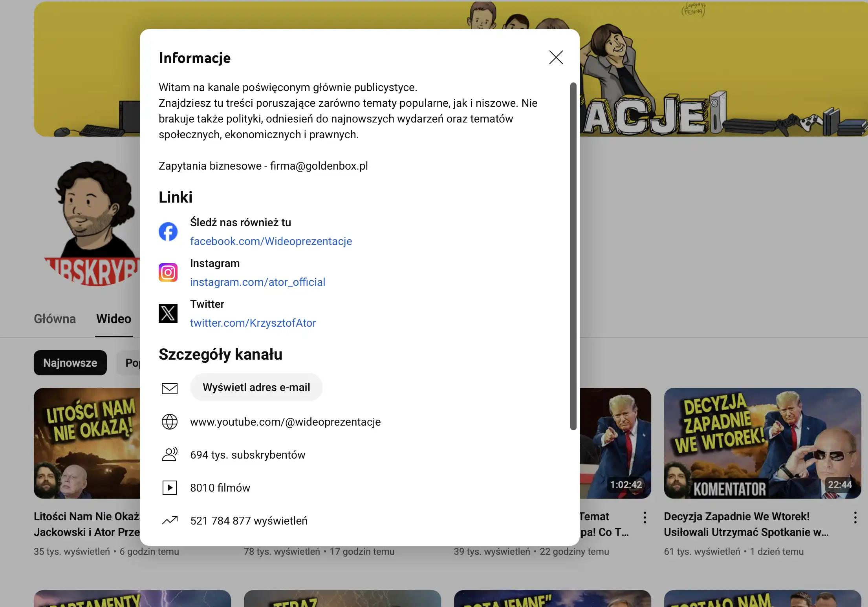The height and width of the screenshot is (607, 868).
Task: Close the Informacje dialog with X
Action: click(556, 58)
